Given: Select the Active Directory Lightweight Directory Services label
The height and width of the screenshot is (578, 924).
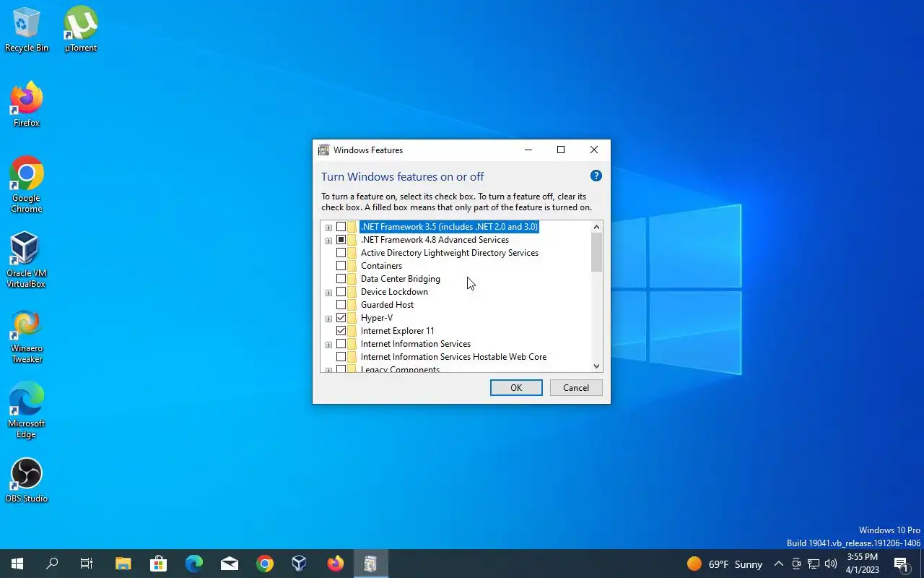Looking at the screenshot, I should (x=450, y=253).
